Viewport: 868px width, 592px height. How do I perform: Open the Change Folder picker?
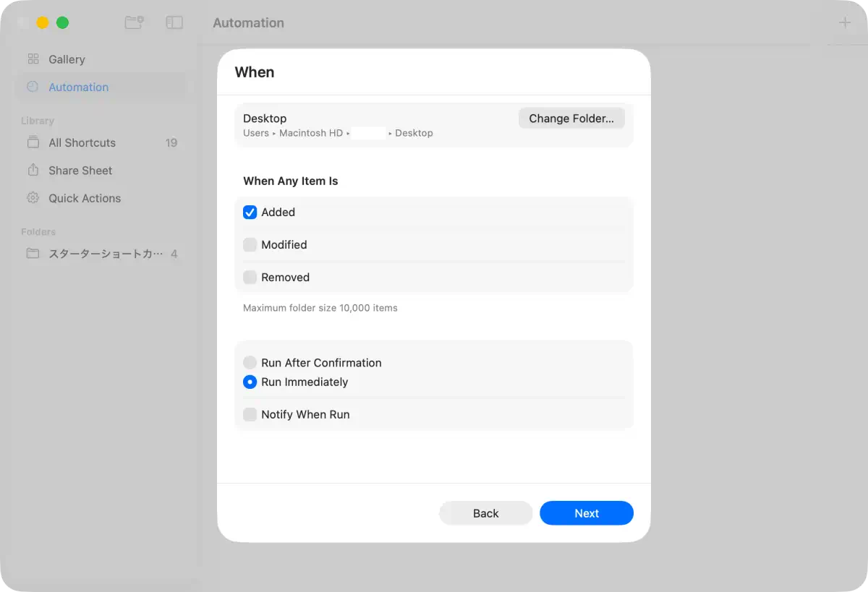(x=571, y=119)
